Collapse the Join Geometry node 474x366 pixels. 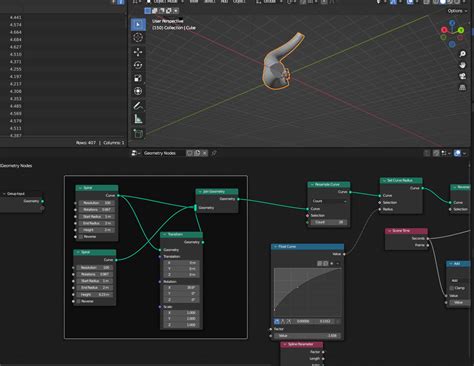[x=200, y=192]
